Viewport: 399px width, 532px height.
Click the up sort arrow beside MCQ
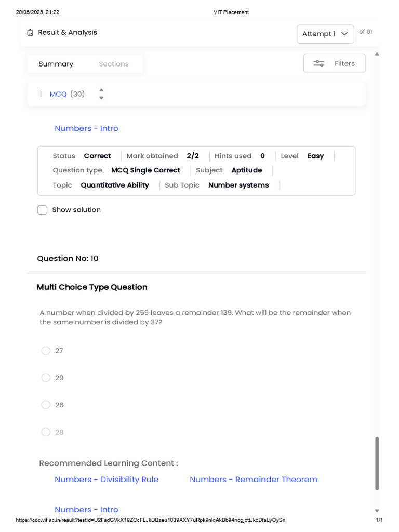[x=101, y=90]
